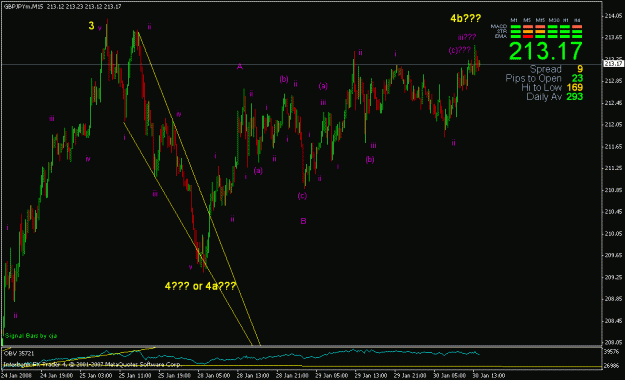This screenshot has height=380, width=625.
Task: Click the green M1 MACD signal bar
Action: point(516,27)
